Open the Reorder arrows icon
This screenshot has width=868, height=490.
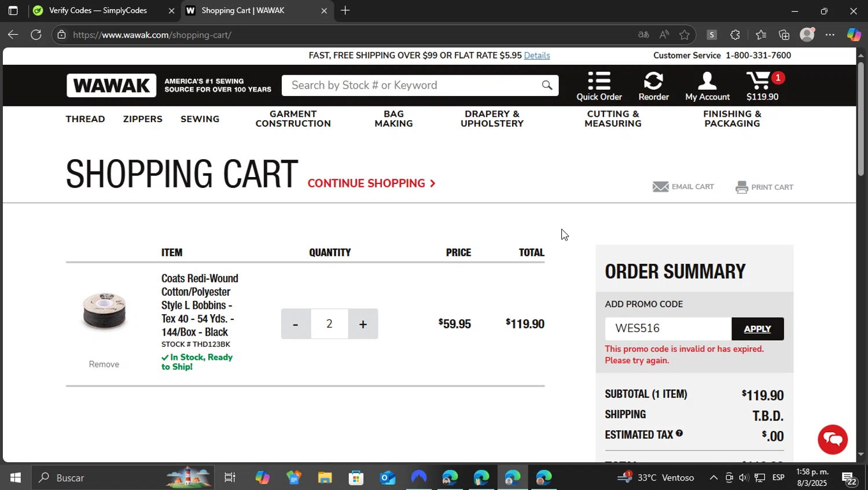(653, 80)
